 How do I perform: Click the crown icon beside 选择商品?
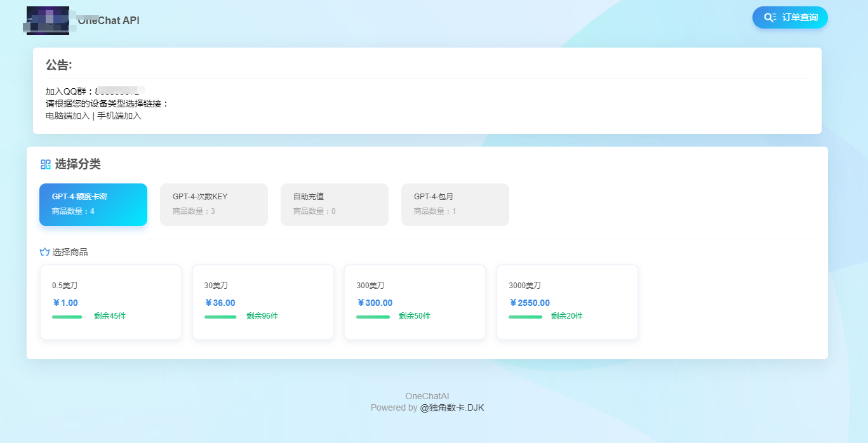pyautogui.click(x=44, y=252)
